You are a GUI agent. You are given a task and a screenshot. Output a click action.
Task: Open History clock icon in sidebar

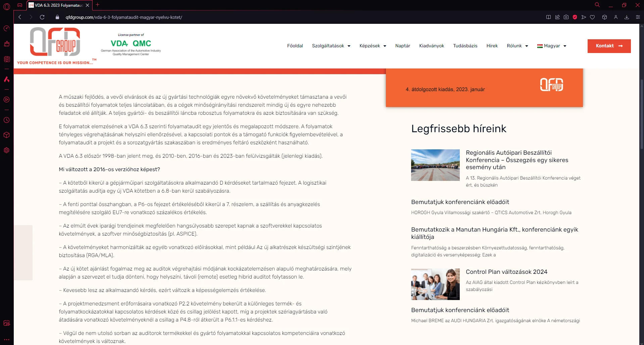click(x=7, y=120)
